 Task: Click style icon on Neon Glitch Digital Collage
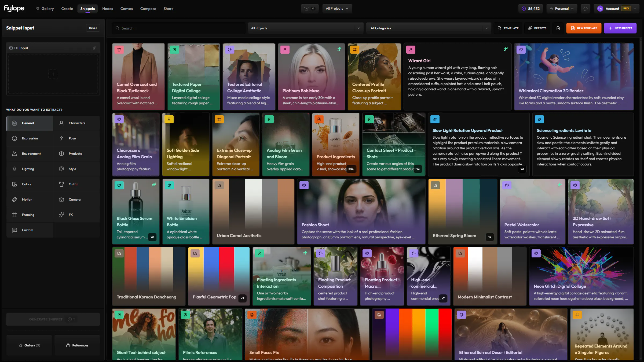pos(536,253)
